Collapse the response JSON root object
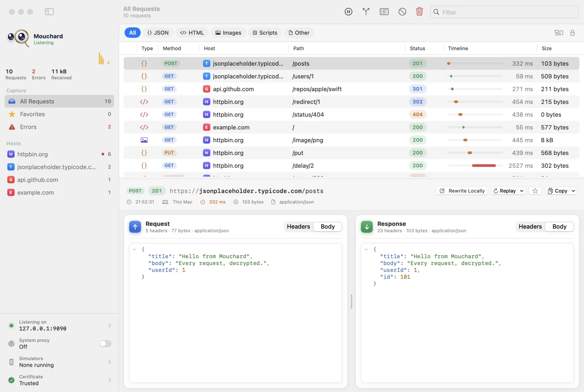The image size is (584, 392). (x=366, y=249)
